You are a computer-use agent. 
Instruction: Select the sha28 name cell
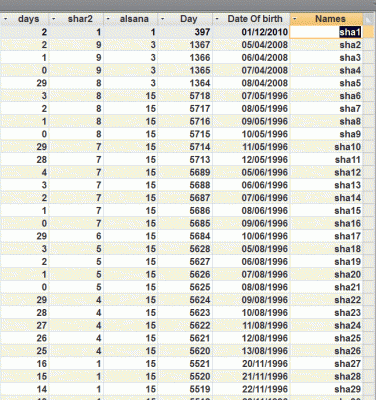click(326, 376)
